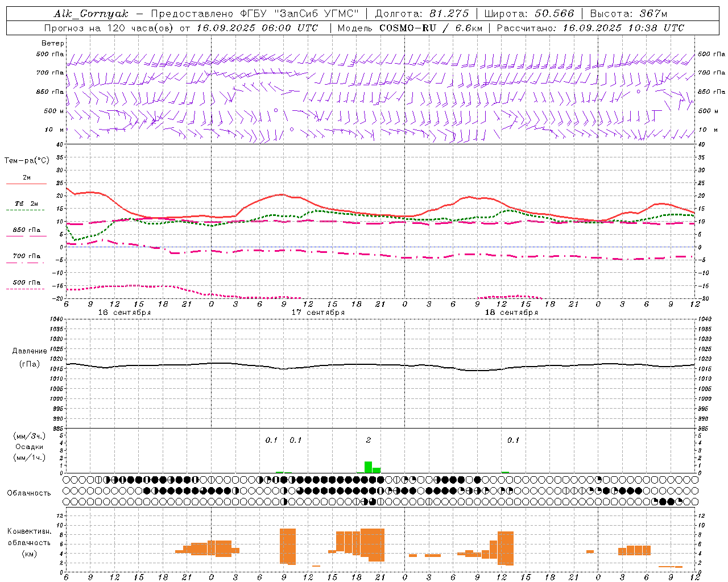Viewport: 728px width, 582px height.
Task: Click the Давление panel label
Action: click(30, 351)
